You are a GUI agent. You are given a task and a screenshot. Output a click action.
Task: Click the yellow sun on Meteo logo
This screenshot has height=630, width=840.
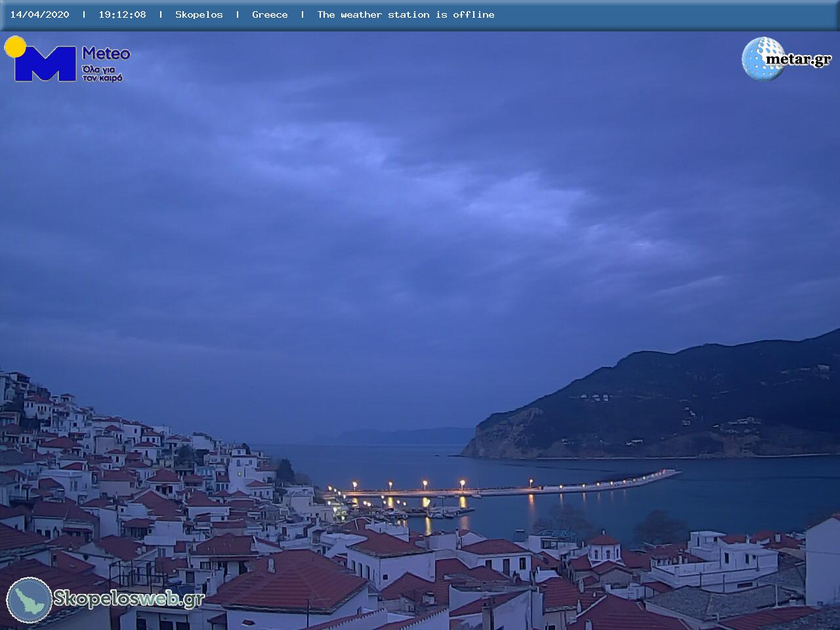pyautogui.click(x=14, y=46)
